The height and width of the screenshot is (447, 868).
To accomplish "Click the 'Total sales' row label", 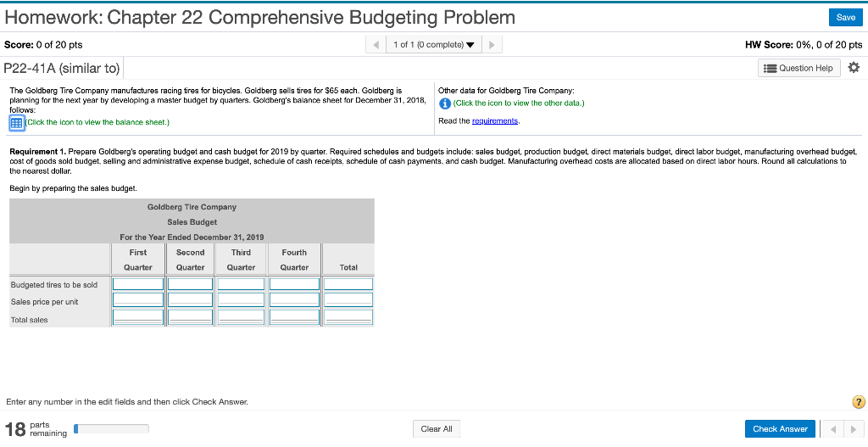I will point(30,320).
